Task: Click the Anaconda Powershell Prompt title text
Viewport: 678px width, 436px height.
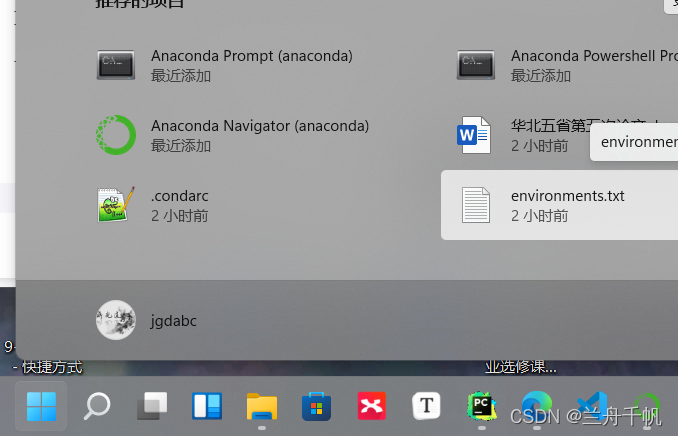Action: point(594,56)
